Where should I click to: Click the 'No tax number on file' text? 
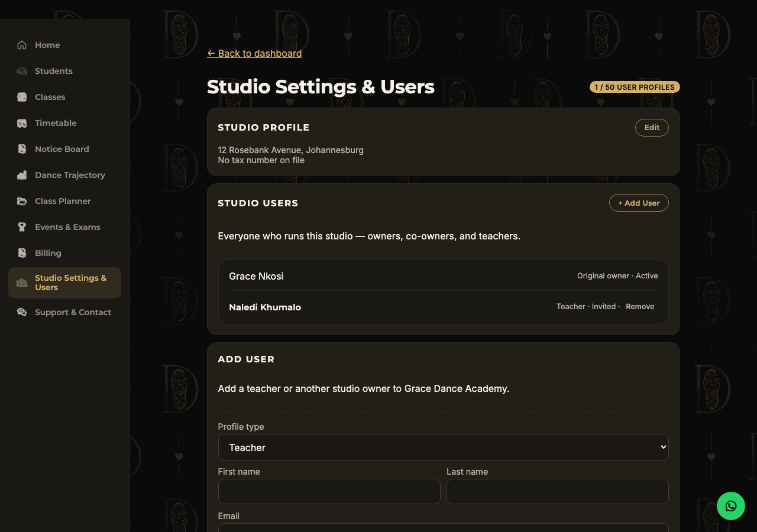coord(261,160)
